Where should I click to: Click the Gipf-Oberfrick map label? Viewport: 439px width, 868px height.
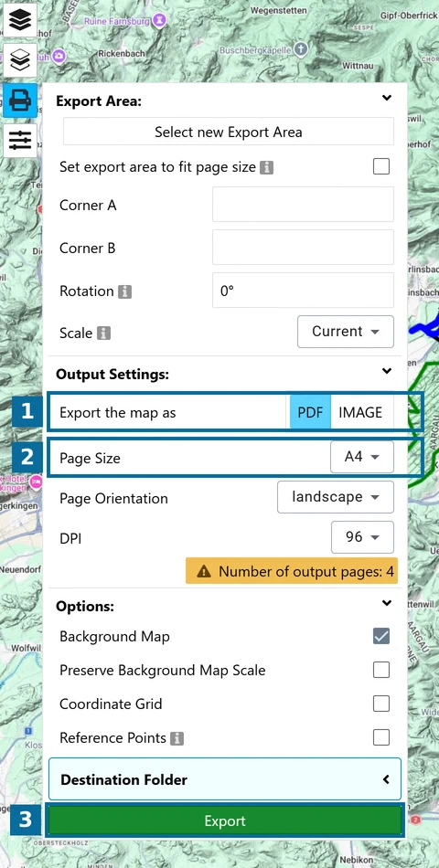click(x=409, y=14)
